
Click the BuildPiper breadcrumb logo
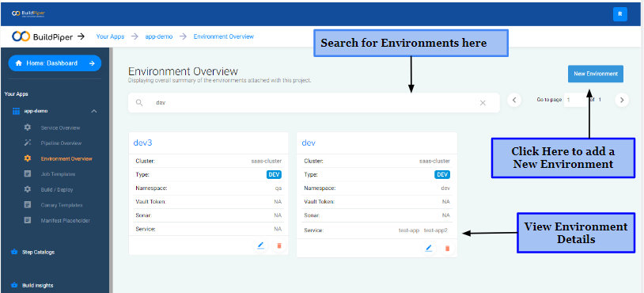point(43,36)
